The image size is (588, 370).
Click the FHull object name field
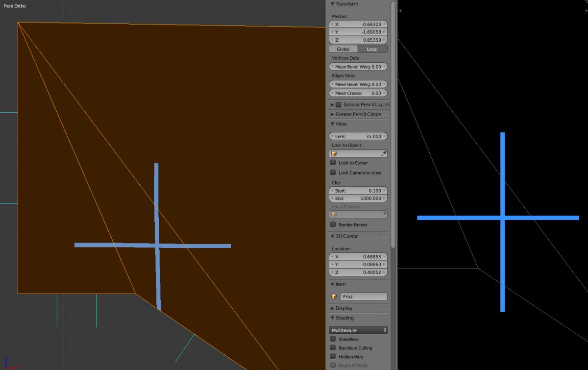364,296
